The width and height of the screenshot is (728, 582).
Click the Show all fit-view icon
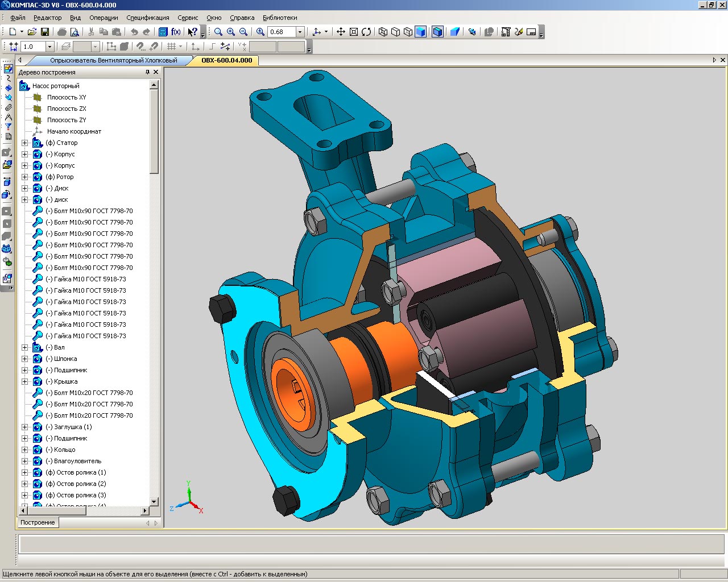coord(353,32)
